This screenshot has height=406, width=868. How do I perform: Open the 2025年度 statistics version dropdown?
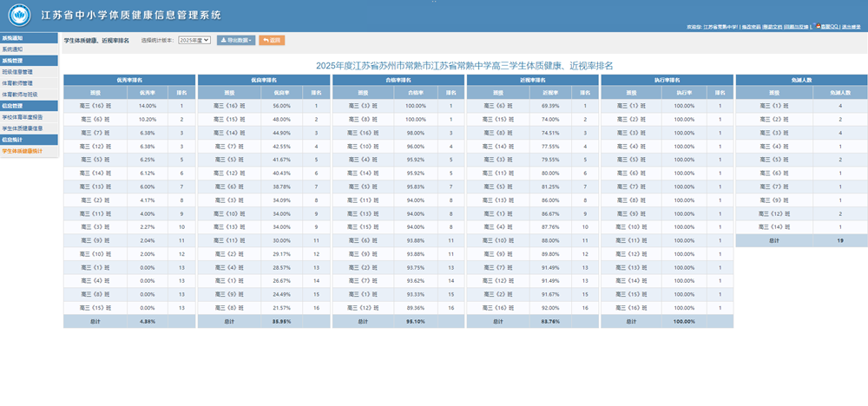[x=194, y=40]
